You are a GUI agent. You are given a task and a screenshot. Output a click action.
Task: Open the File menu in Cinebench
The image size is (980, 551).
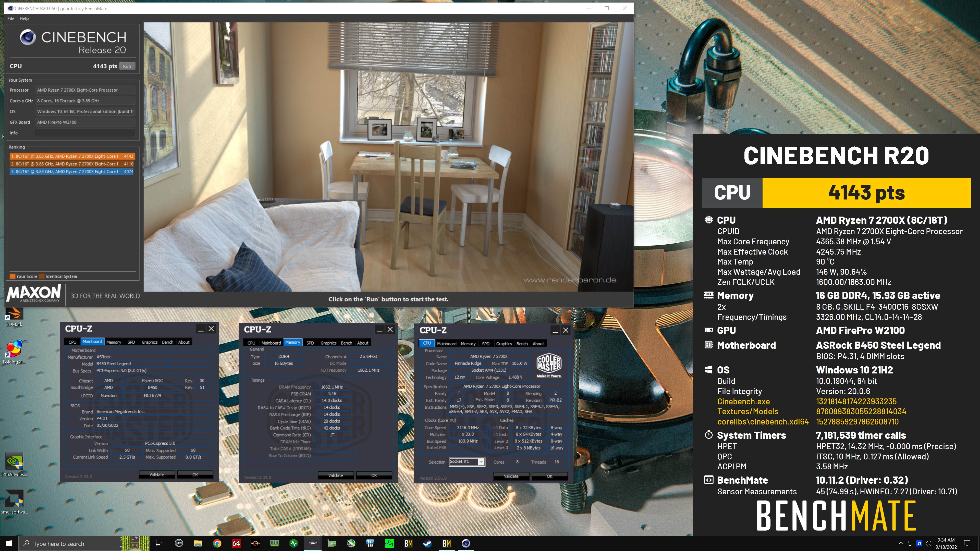click(x=11, y=18)
